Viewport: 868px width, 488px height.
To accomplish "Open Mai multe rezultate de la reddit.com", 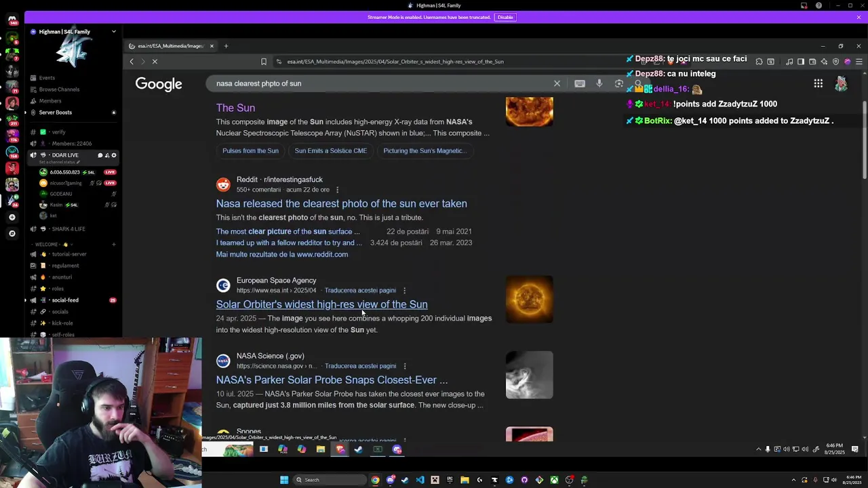I will tap(282, 254).
